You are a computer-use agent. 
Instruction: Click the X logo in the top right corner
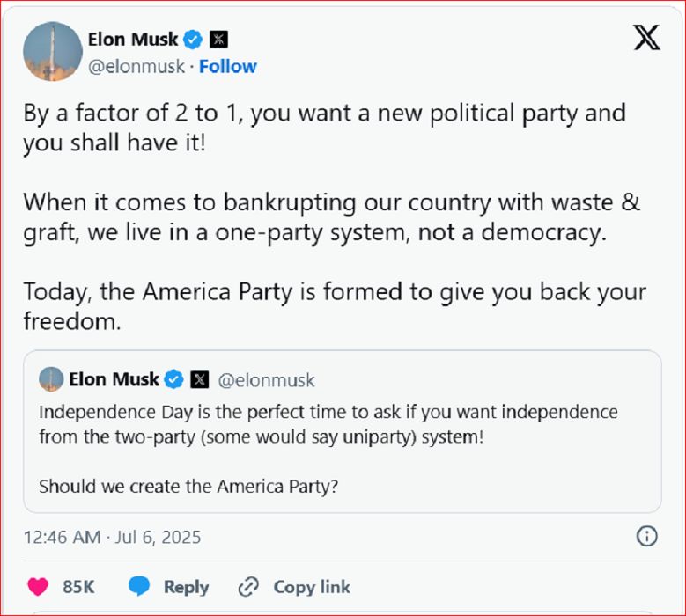coord(647,38)
